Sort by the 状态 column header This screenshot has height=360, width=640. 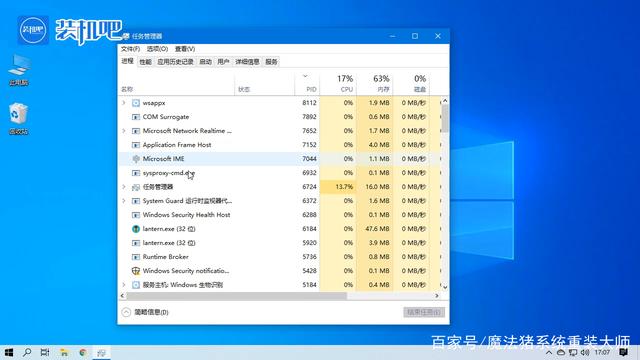[x=264, y=83]
